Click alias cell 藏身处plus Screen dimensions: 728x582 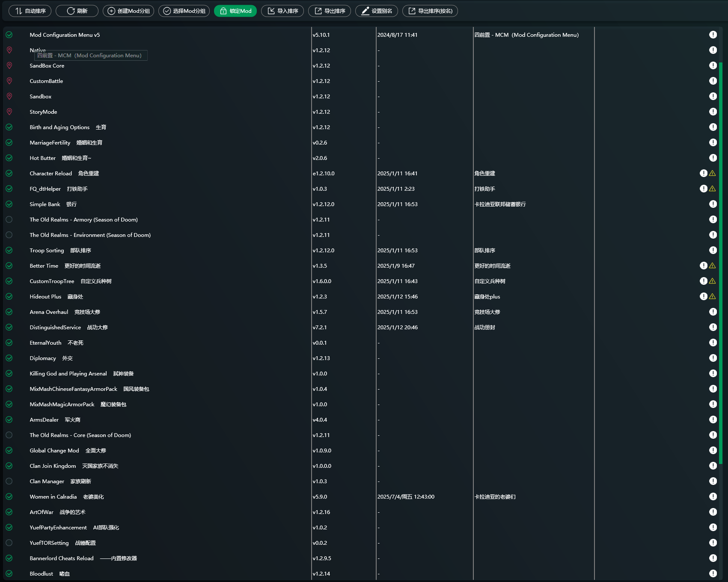pyautogui.click(x=487, y=297)
